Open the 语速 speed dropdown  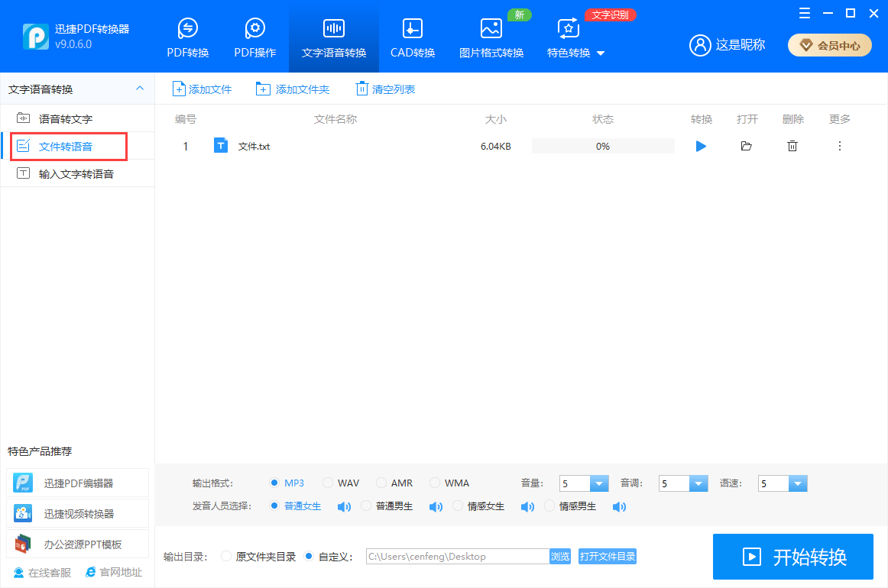click(x=797, y=483)
